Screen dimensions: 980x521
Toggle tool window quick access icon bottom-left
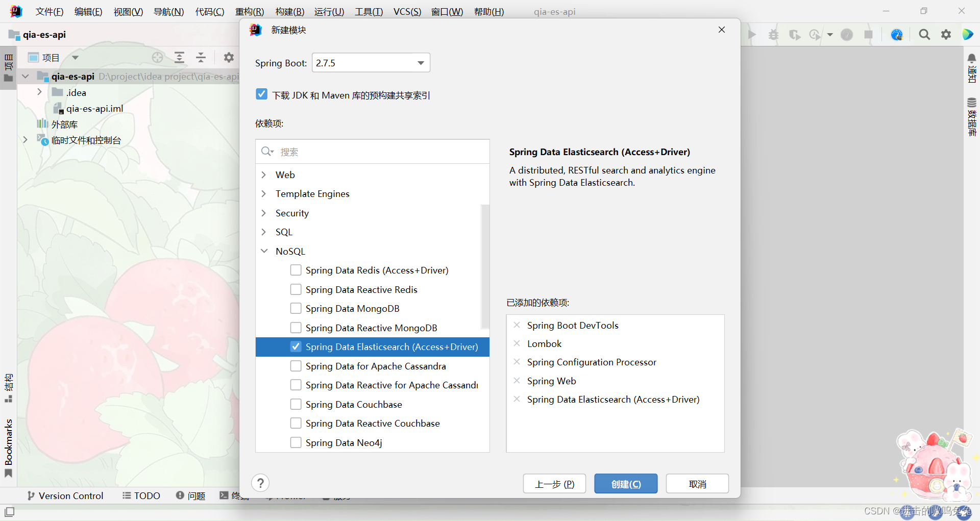[x=10, y=511]
